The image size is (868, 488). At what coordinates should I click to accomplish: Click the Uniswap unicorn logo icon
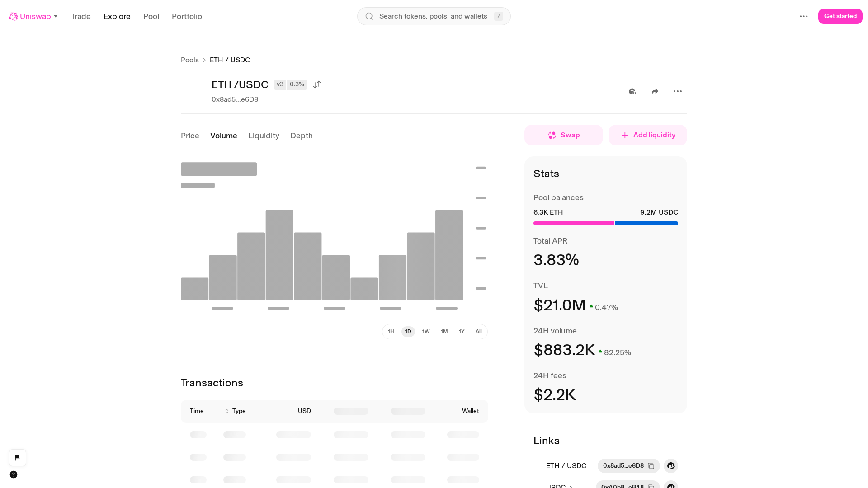[14, 16]
